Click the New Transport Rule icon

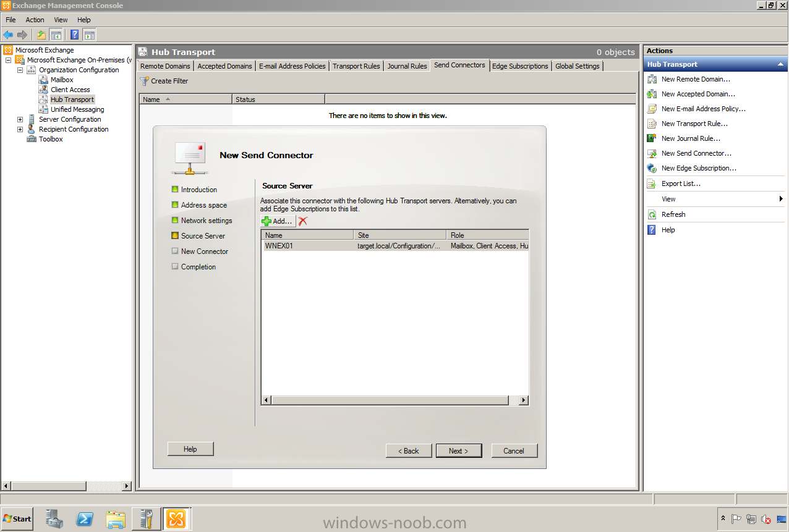pyautogui.click(x=652, y=124)
